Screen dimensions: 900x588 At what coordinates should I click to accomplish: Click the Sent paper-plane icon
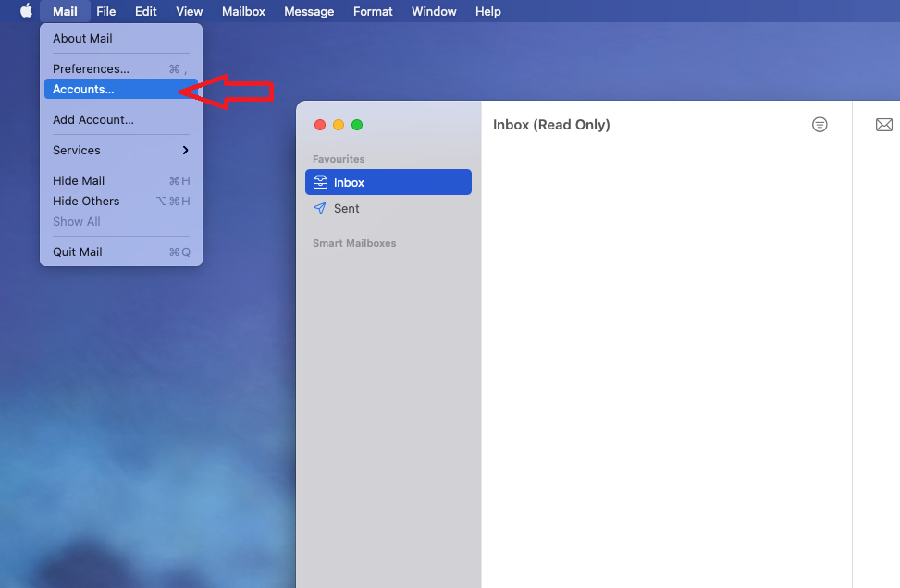pyautogui.click(x=320, y=208)
